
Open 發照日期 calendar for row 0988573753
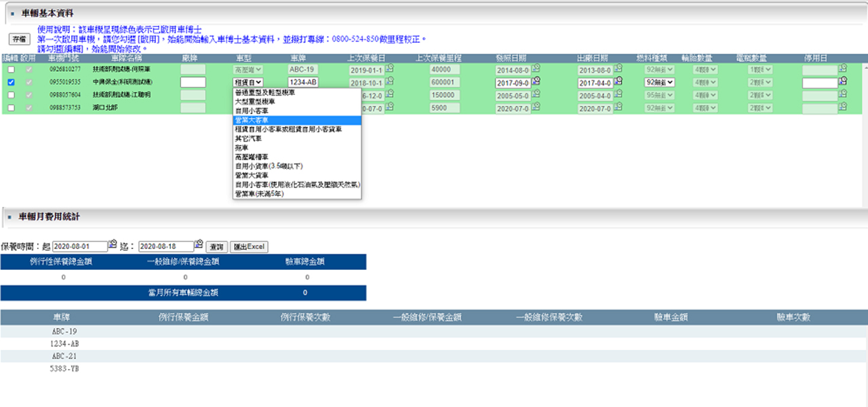(536, 107)
